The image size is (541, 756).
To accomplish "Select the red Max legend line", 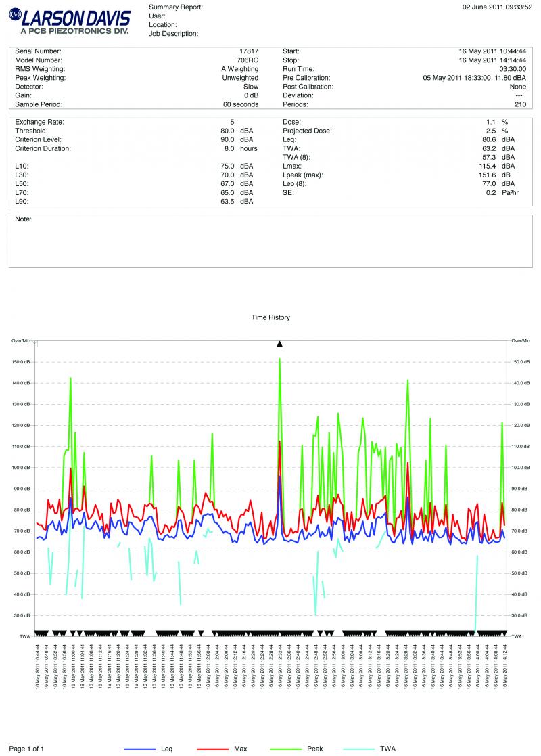I will 213,749.
